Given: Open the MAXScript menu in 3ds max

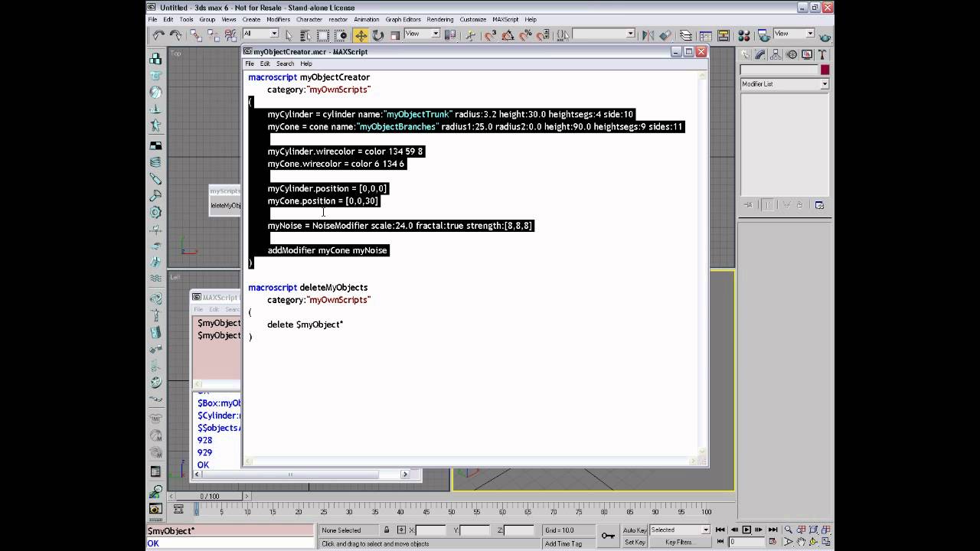Looking at the screenshot, I should [x=505, y=19].
